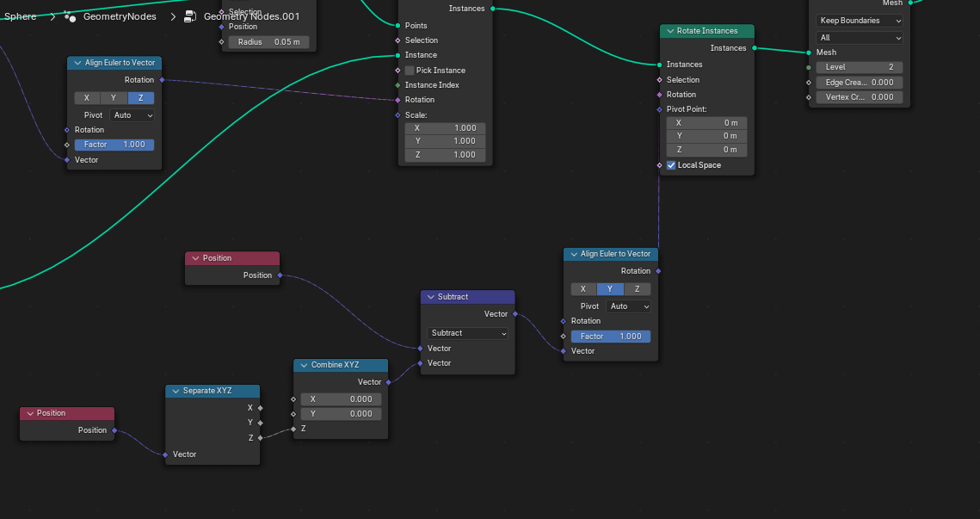Uncheck Local Space in Rotate Instances
The height and width of the screenshot is (519, 980).
(671, 165)
